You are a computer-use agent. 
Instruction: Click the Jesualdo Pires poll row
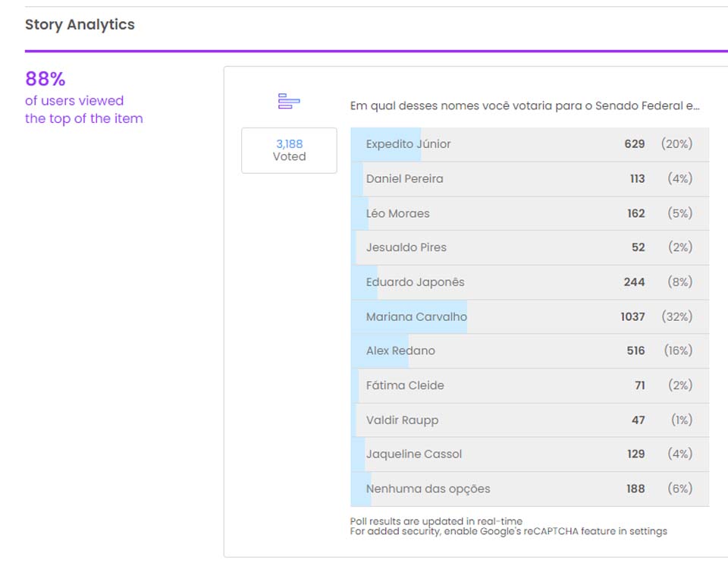(x=529, y=247)
